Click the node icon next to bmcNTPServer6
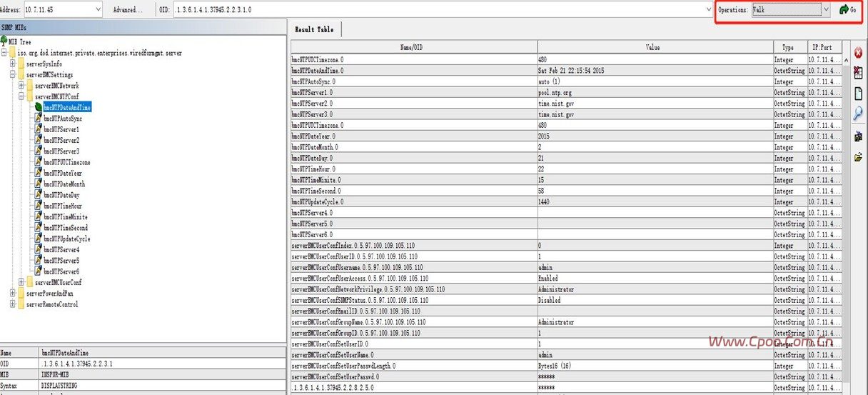The height and width of the screenshot is (395, 868). (39, 271)
